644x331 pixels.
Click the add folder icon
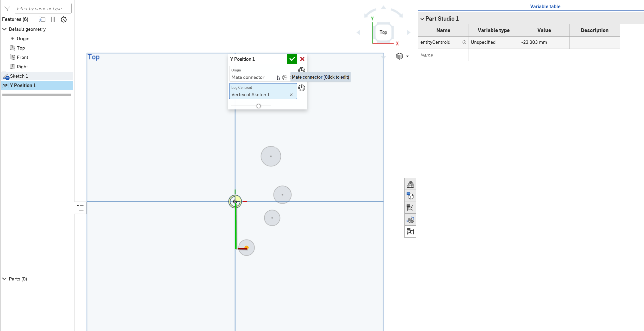(42, 19)
